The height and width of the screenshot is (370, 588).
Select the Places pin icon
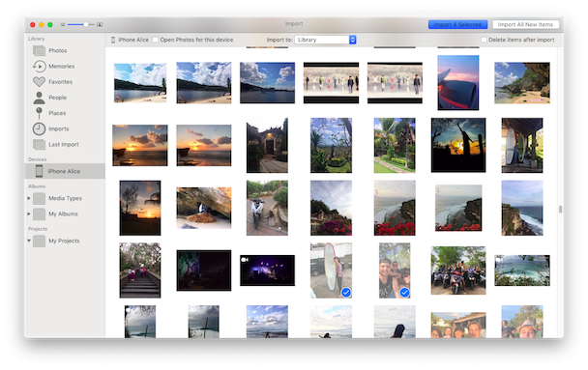coord(39,113)
